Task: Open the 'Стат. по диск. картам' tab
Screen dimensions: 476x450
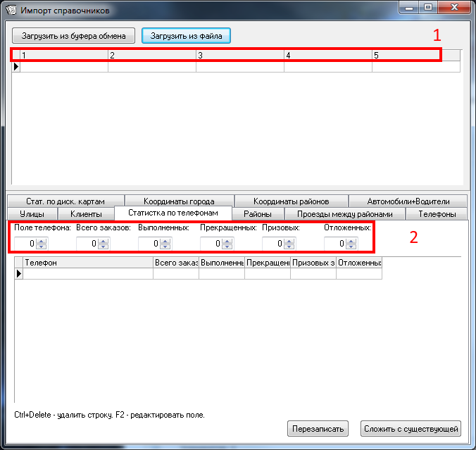Action: [65, 201]
